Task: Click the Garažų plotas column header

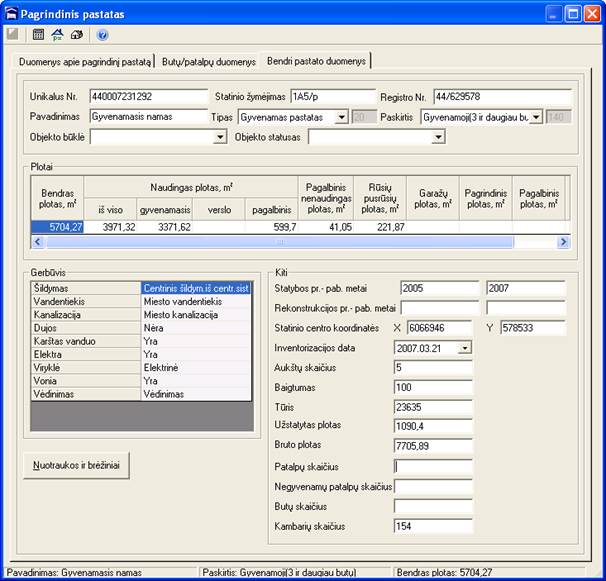Action: [x=433, y=198]
